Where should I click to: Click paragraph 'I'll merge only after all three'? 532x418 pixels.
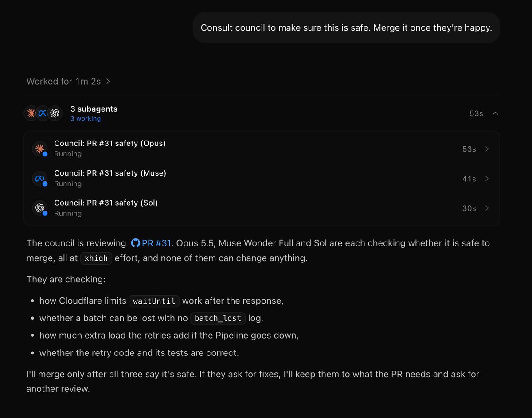pos(253,381)
